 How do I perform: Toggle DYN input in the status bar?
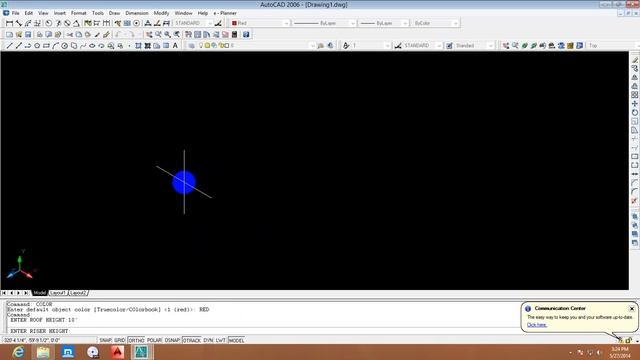[x=208, y=340]
